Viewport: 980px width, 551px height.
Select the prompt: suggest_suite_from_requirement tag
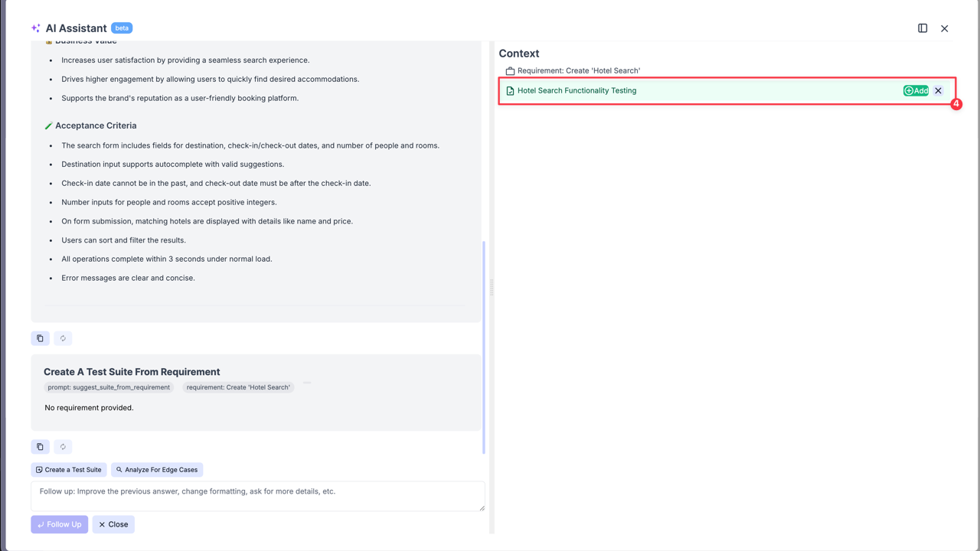(108, 387)
